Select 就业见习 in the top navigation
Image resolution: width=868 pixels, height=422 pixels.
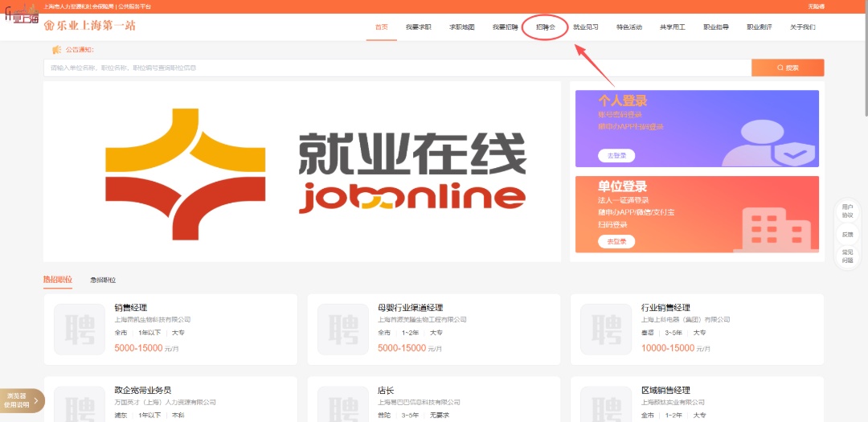pos(585,27)
